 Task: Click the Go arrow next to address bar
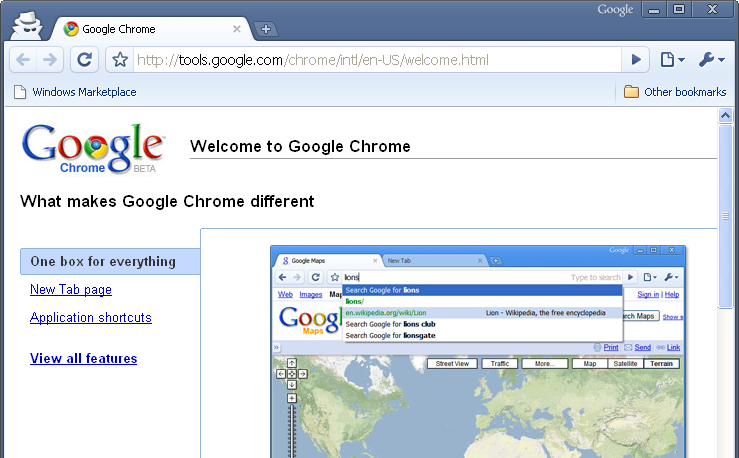point(636,60)
